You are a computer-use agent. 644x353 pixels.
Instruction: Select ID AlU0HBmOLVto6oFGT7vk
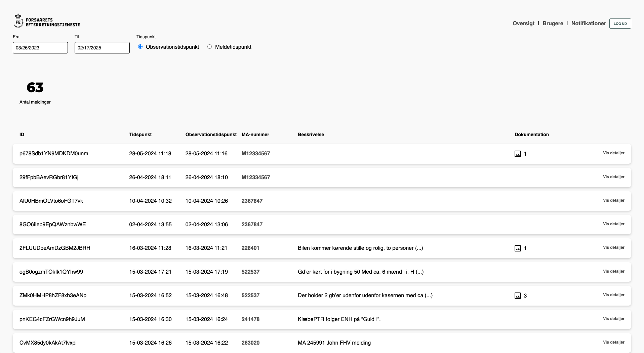51,201
